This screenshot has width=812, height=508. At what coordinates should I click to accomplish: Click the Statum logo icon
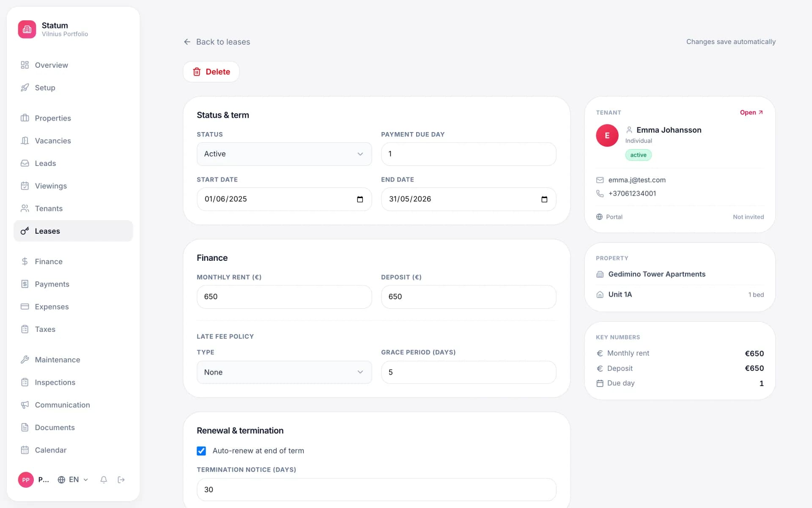(x=27, y=29)
